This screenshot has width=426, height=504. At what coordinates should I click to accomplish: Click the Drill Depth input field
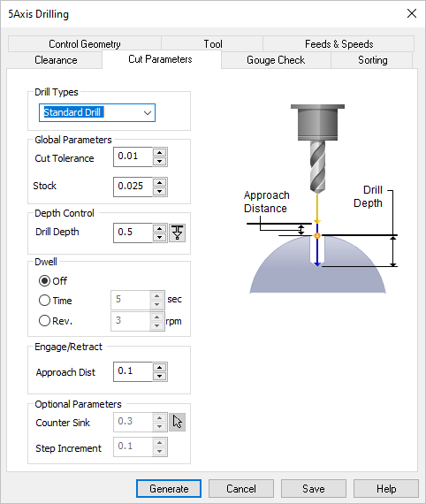133,233
